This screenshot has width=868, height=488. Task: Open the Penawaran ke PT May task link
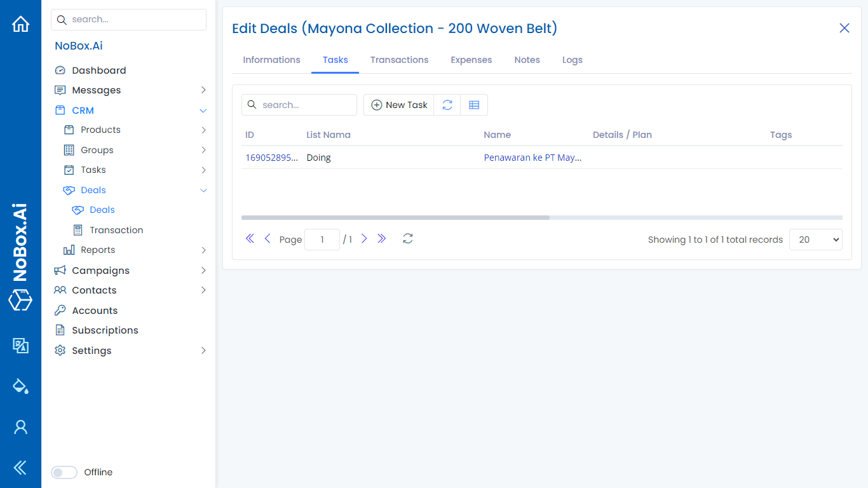532,158
